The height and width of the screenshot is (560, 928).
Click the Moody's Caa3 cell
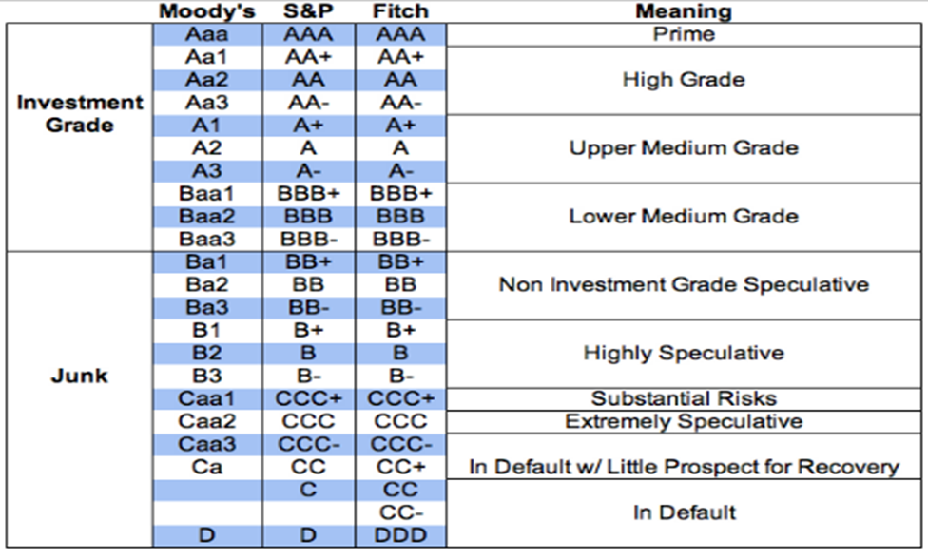(x=207, y=445)
